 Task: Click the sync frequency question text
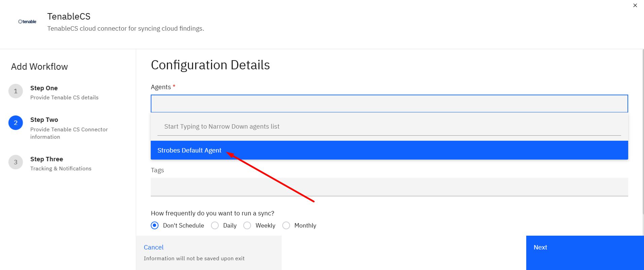click(x=213, y=213)
